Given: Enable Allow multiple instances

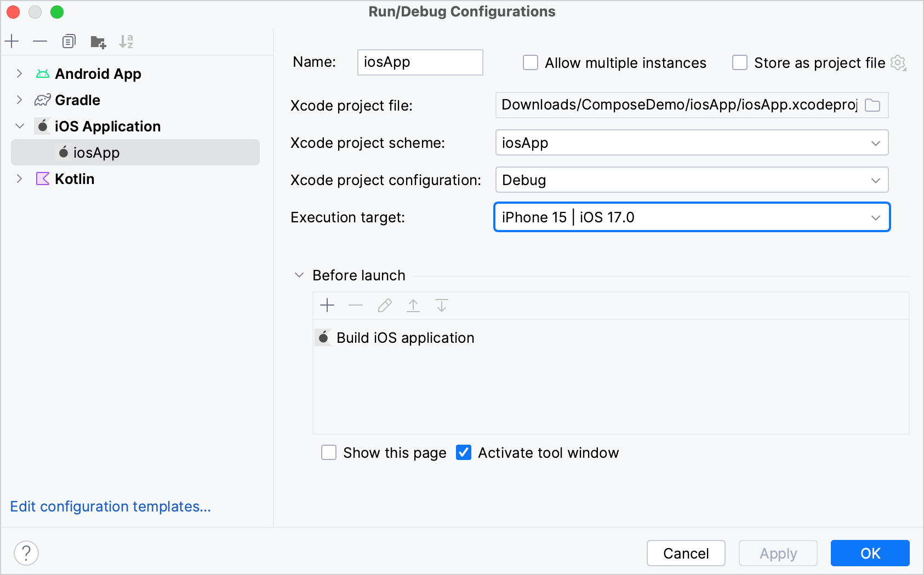Looking at the screenshot, I should pyautogui.click(x=530, y=62).
